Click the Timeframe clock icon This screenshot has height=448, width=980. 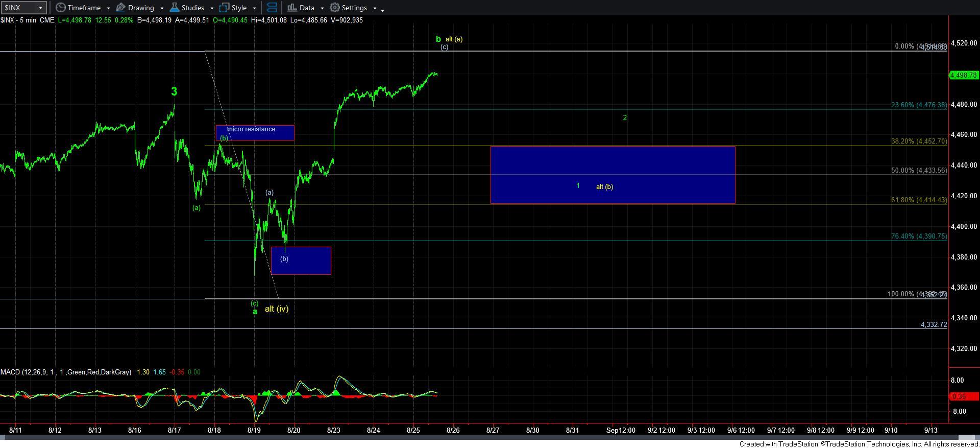coord(60,8)
